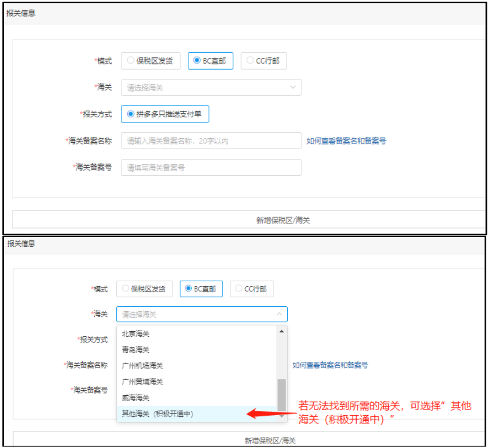Focus the 海关备案名称 text input
This screenshot has width=488, height=448.
point(211,141)
